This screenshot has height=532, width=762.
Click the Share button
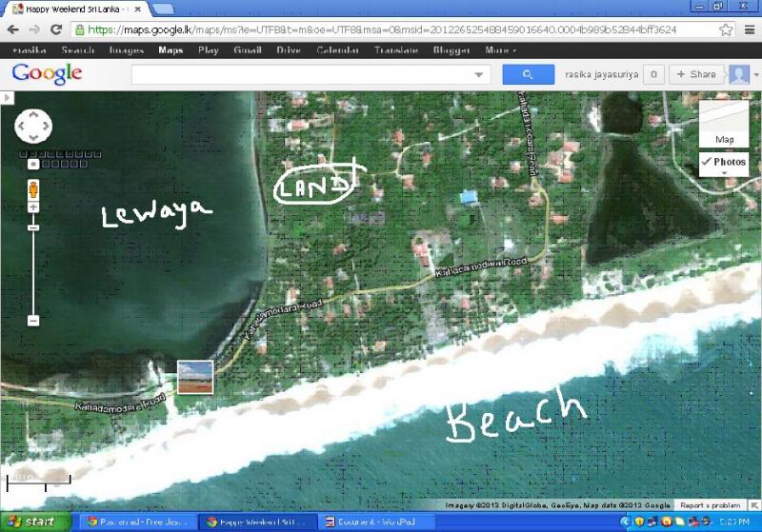pos(695,75)
